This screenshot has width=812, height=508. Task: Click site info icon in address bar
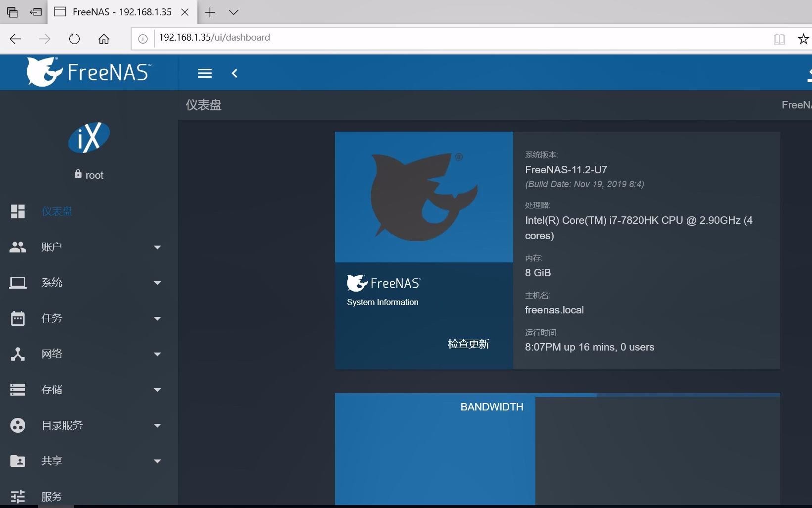pyautogui.click(x=143, y=39)
